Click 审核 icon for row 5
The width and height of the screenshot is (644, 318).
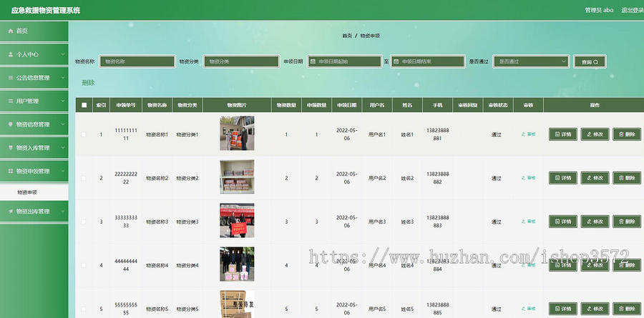[x=523, y=309]
